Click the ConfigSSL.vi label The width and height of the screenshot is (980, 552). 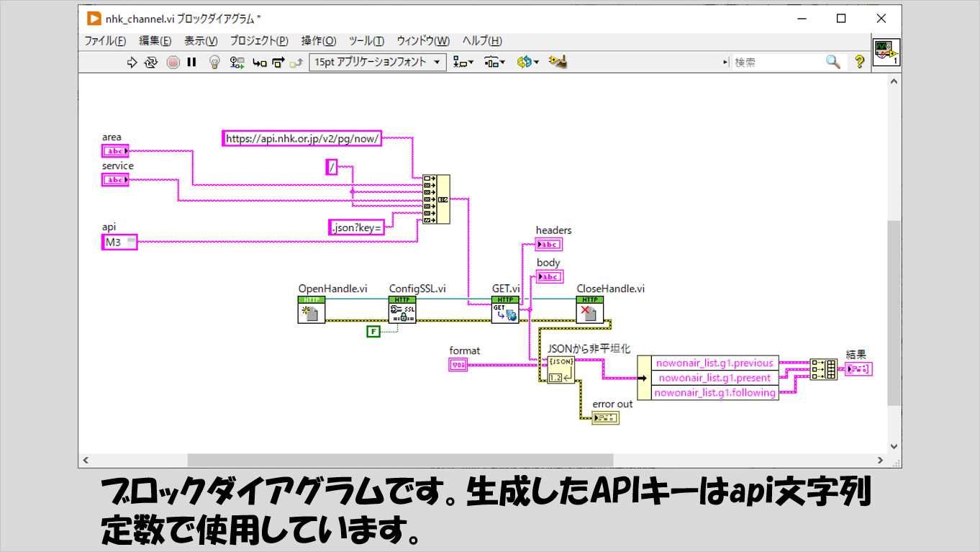pos(417,289)
